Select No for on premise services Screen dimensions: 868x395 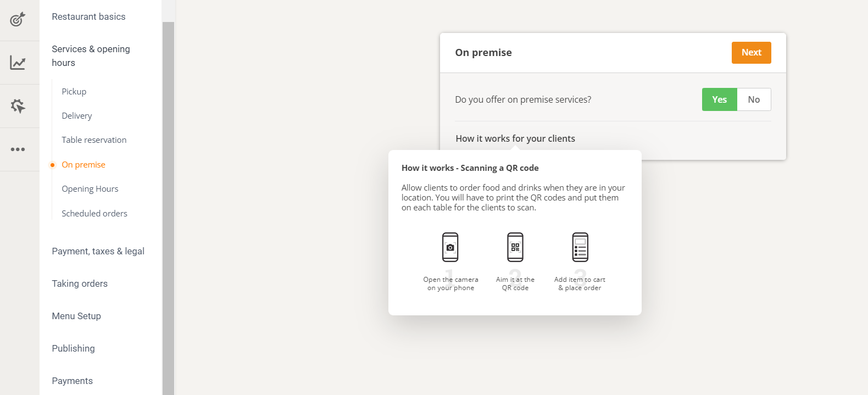(x=754, y=99)
